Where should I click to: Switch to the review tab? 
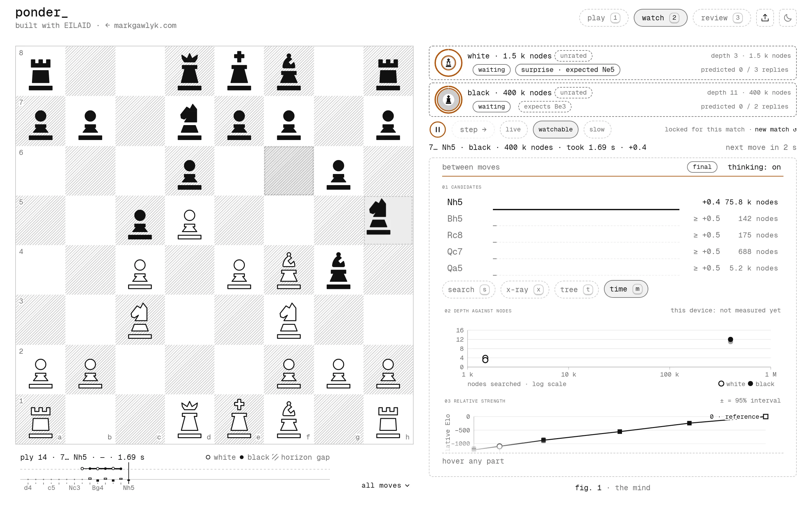pos(721,18)
